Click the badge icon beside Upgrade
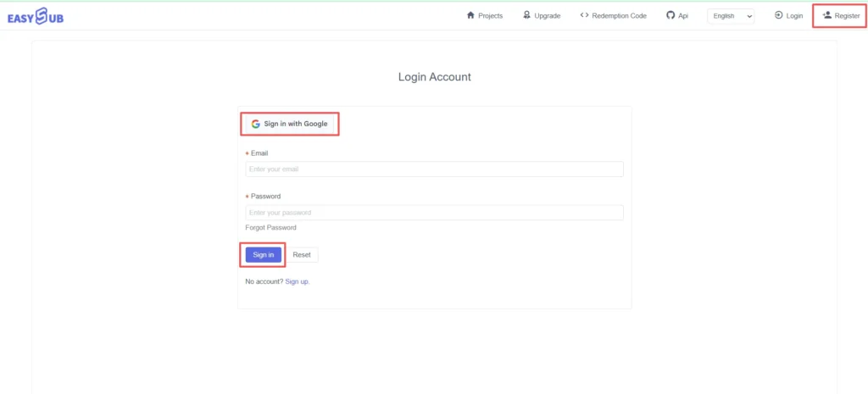This screenshot has height=394, width=868. (526, 15)
